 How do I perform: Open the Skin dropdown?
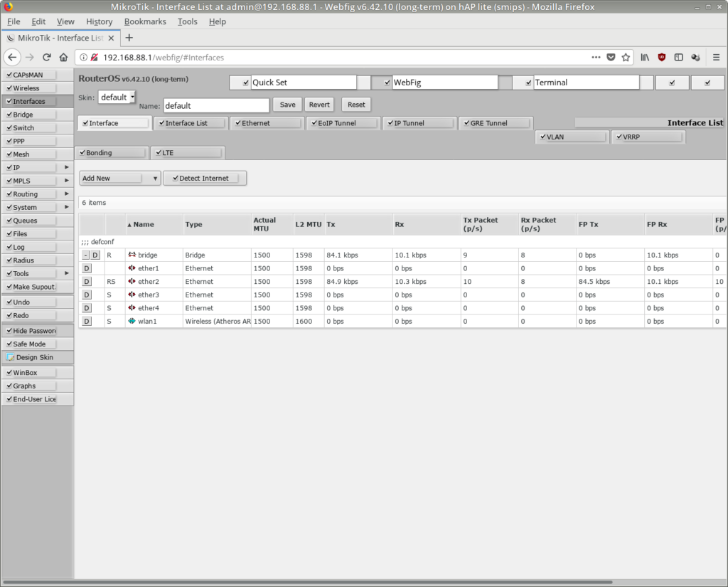(117, 97)
